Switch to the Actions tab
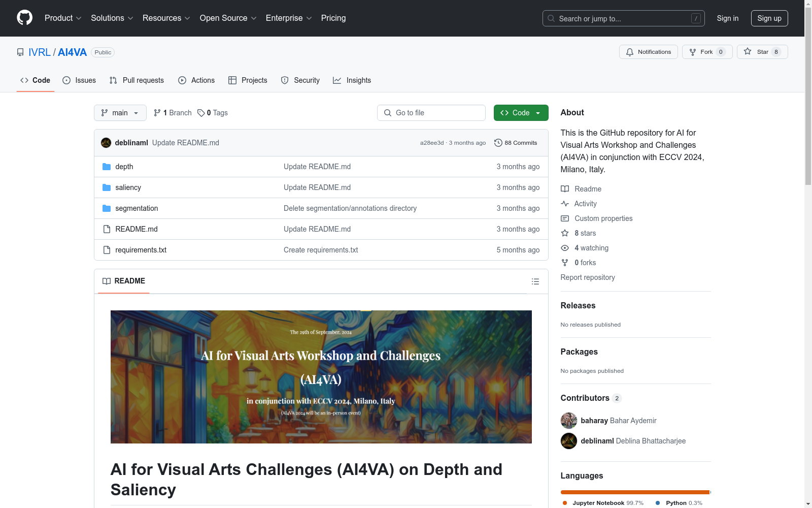The height and width of the screenshot is (508, 812). click(196, 80)
